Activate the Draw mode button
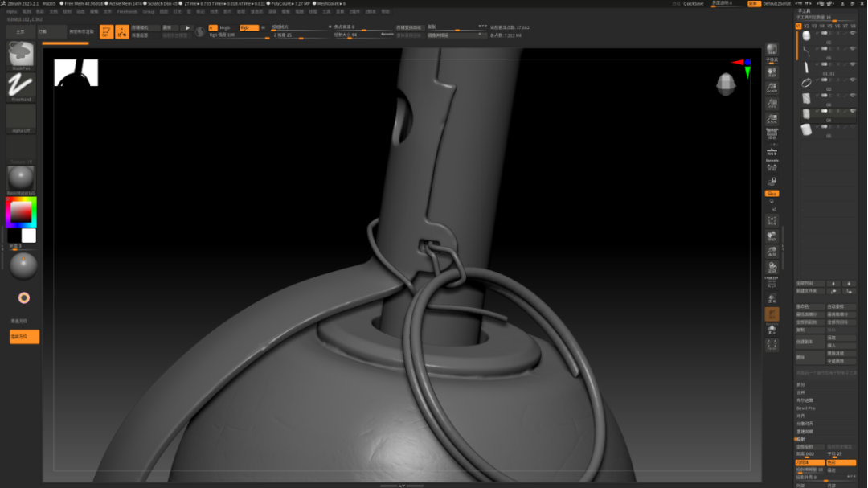The image size is (868, 488). (122, 31)
